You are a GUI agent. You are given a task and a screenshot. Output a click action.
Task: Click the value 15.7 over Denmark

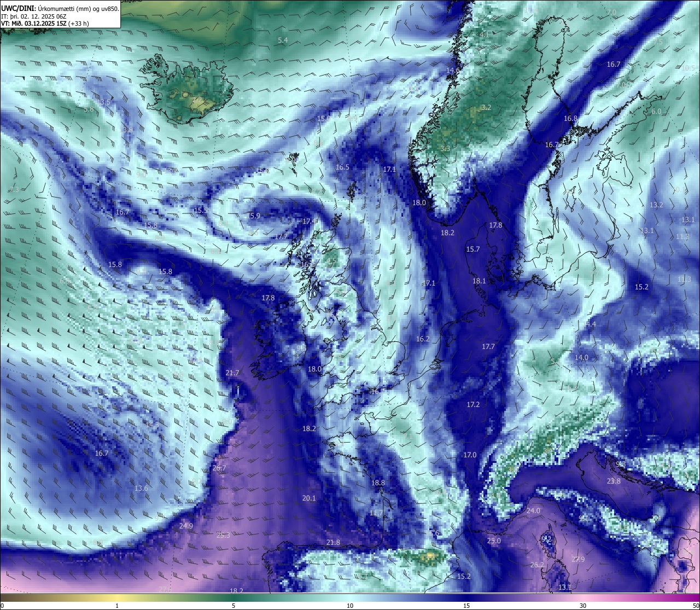pyautogui.click(x=472, y=249)
